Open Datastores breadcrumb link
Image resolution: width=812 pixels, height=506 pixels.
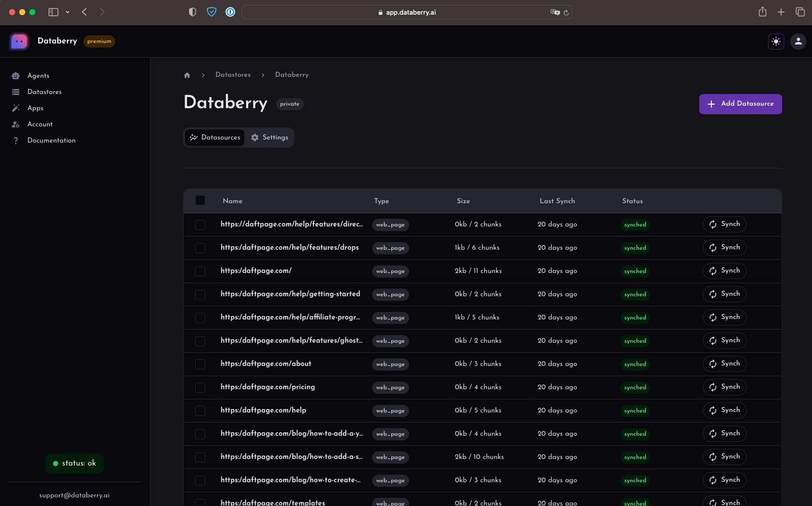[233, 75]
